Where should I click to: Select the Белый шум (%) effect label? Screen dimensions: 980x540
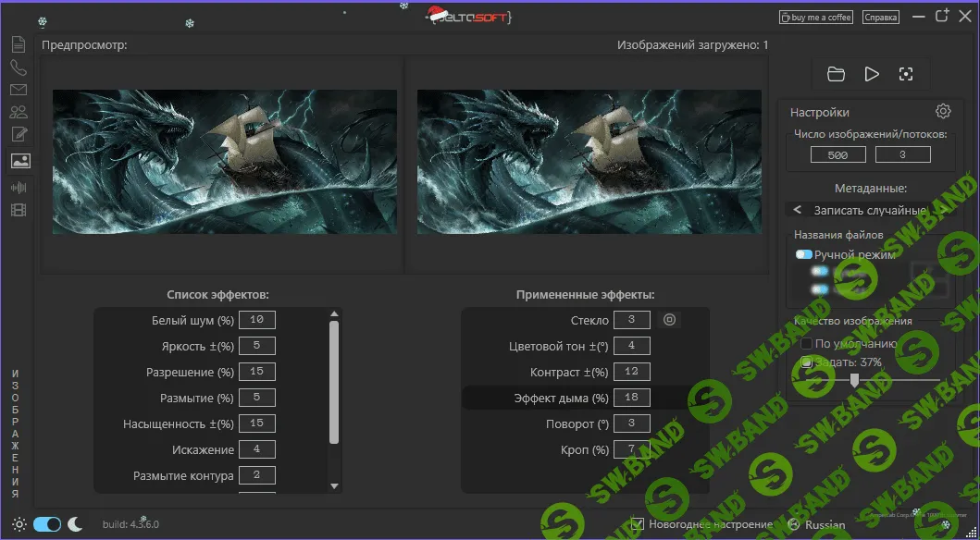(x=192, y=320)
